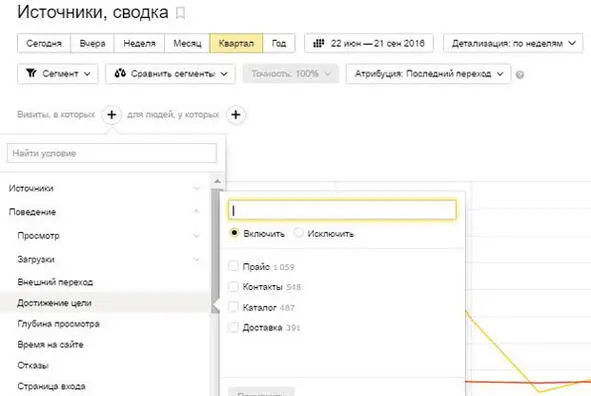Screen dimensions: 591x396
Task: Bookmark the report via the title icon
Action: point(181,13)
